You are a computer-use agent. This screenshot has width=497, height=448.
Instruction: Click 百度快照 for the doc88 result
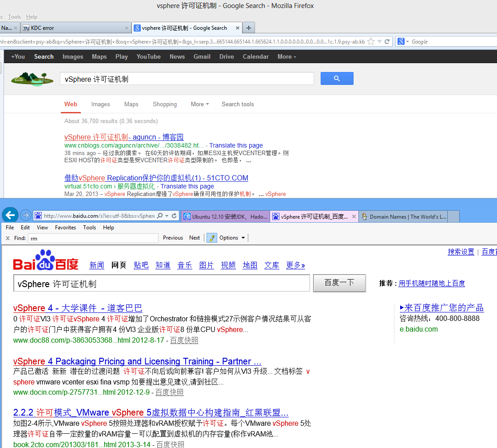pyautogui.click(x=184, y=340)
